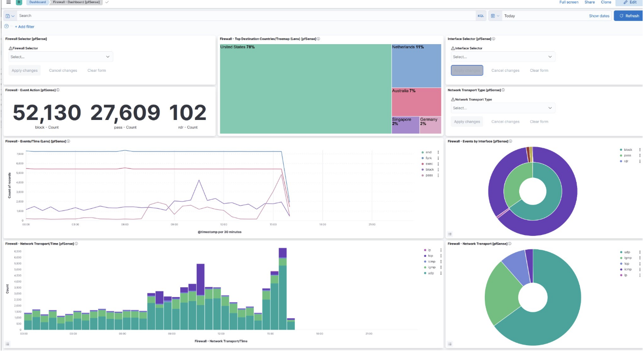The image size is (644, 351).
Task: Click the Edit button
Action: point(630,2)
